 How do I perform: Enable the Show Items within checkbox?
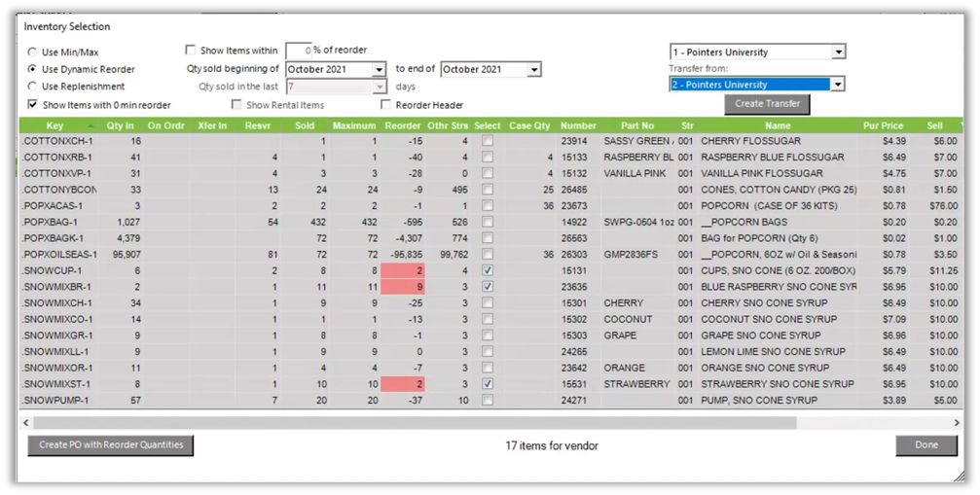point(191,51)
